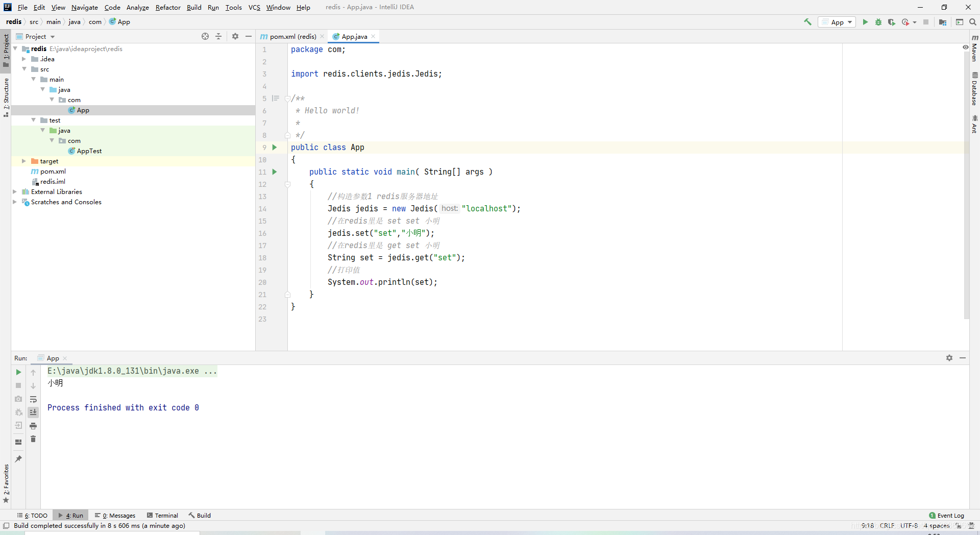
Task: Click the Build Project hammer icon
Action: [x=807, y=22]
